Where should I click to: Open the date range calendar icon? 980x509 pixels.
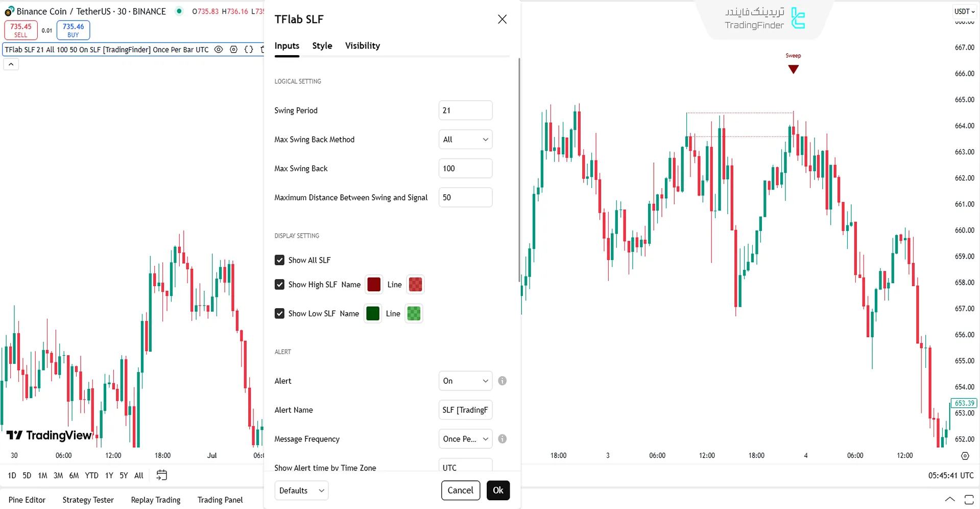[161, 475]
